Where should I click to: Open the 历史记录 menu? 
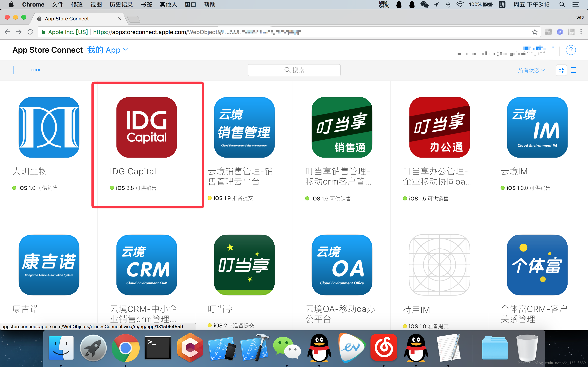pyautogui.click(x=121, y=4)
